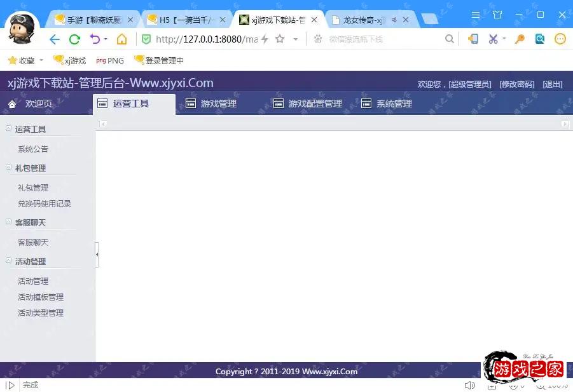Click the blue translate/reader icon in toolbar
The image size is (573, 392).
click(539, 39)
